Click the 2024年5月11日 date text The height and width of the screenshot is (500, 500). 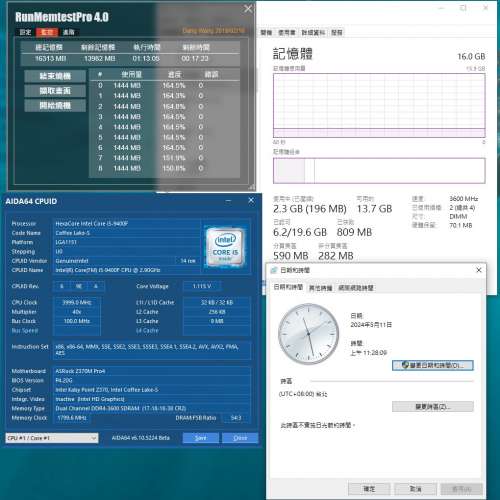point(371,325)
